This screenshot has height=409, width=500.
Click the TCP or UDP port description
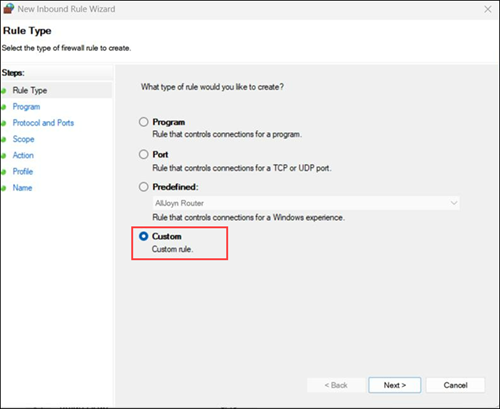(x=242, y=168)
